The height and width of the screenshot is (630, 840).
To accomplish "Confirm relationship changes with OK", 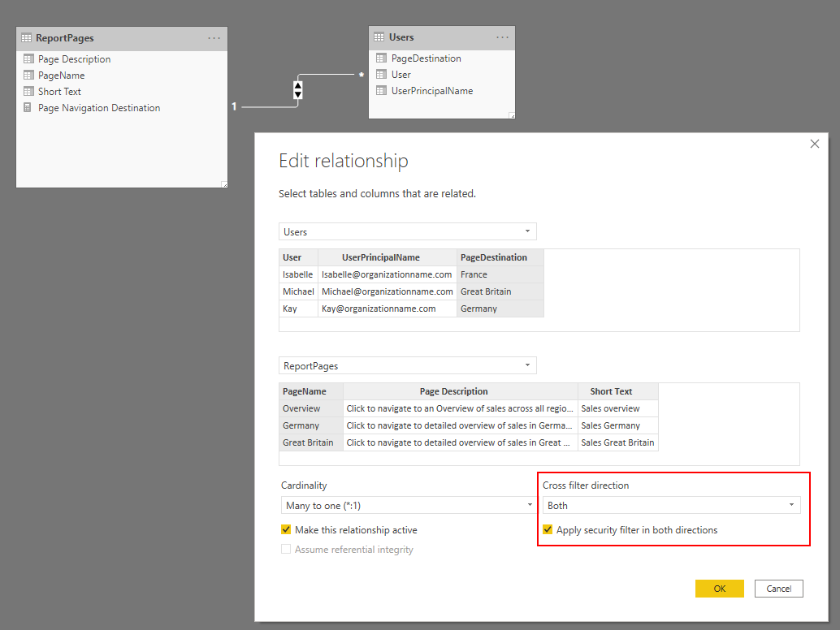I will [719, 588].
